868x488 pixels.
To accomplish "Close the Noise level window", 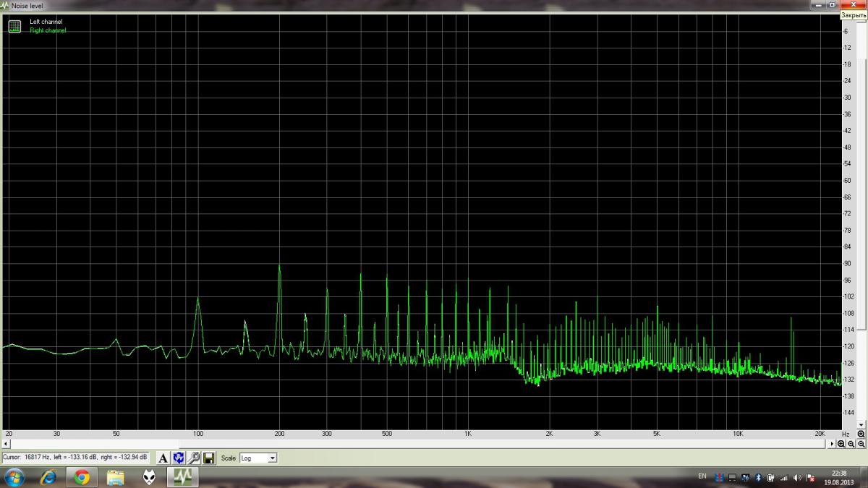I will [854, 4].
